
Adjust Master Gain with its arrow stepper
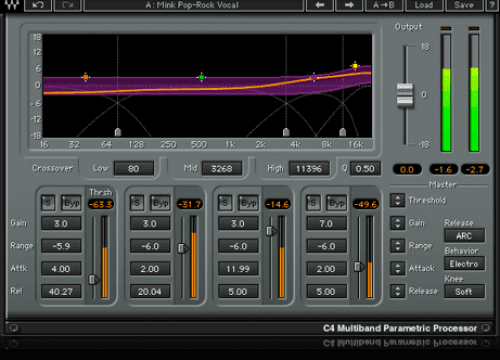(398, 223)
